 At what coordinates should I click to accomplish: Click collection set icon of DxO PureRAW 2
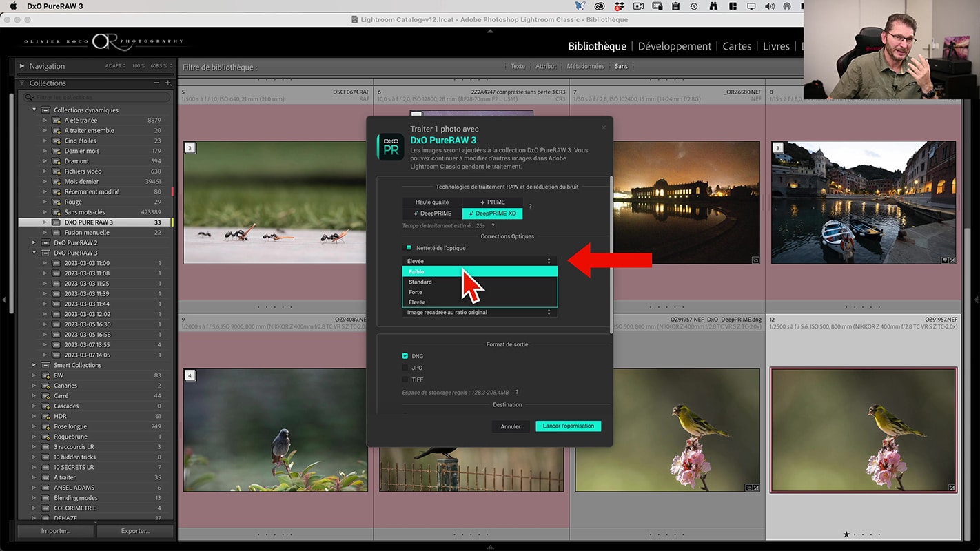point(45,242)
